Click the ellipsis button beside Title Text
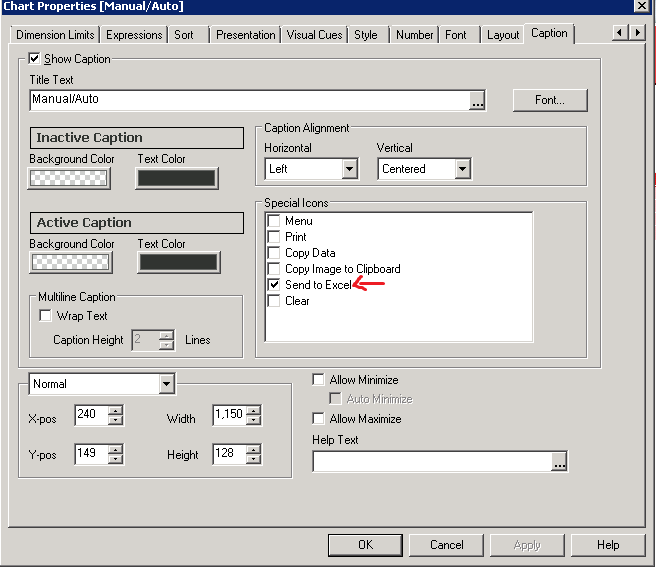Screen dimensions: 656x568 (478, 100)
